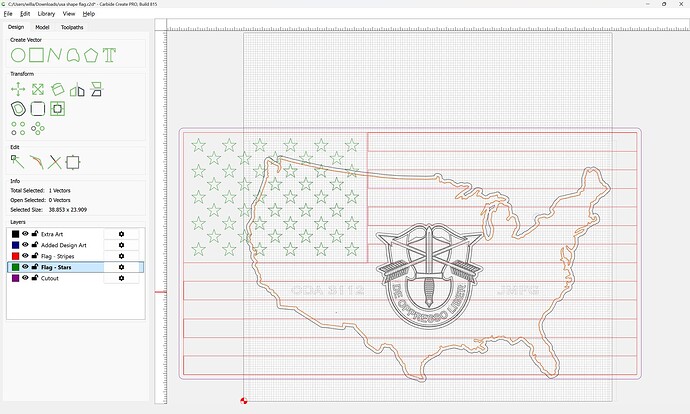Image resolution: width=690 pixels, height=414 pixels.
Task: Select the Added Design Art layer name
Action: 64,245
